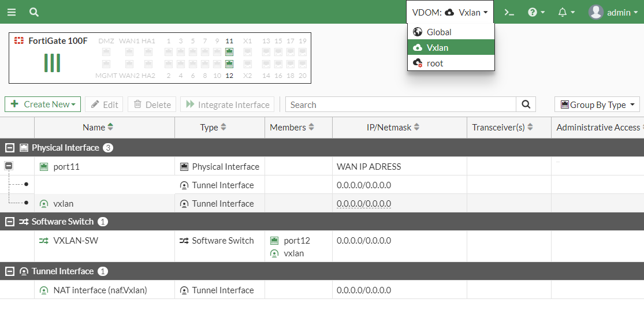Open the notifications bell

click(566, 12)
